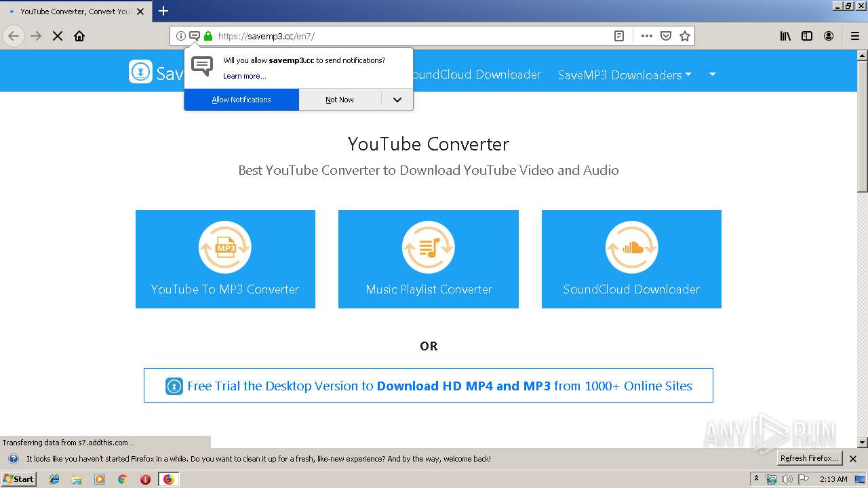This screenshot has height=488, width=868.
Task: Launch Internet Explorer from taskbar
Action: tap(54, 479)
